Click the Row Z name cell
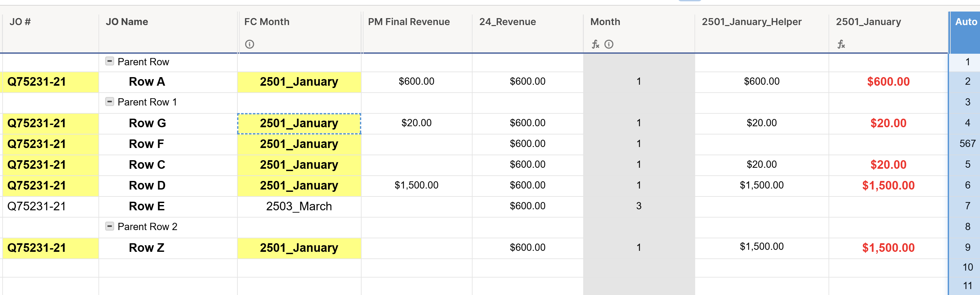This screenshot has height=295, width=980. click(x=168, y=248)
